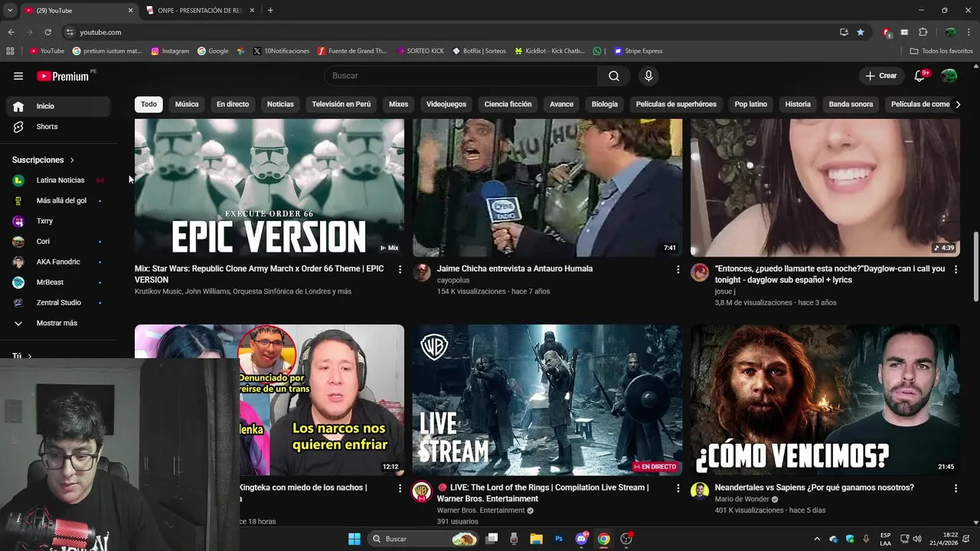The image size is (980, 551).
Task: Select the Música filter chip
Action: [186, 104]
